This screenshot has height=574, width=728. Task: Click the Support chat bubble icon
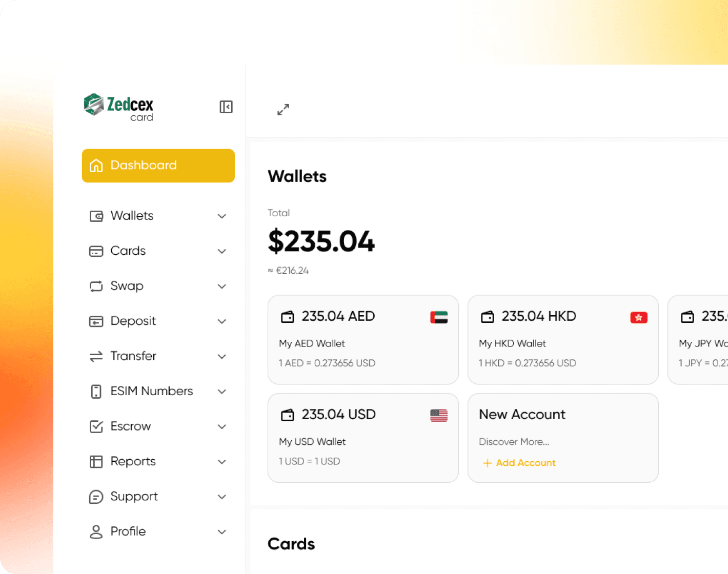tap(96, 497)
